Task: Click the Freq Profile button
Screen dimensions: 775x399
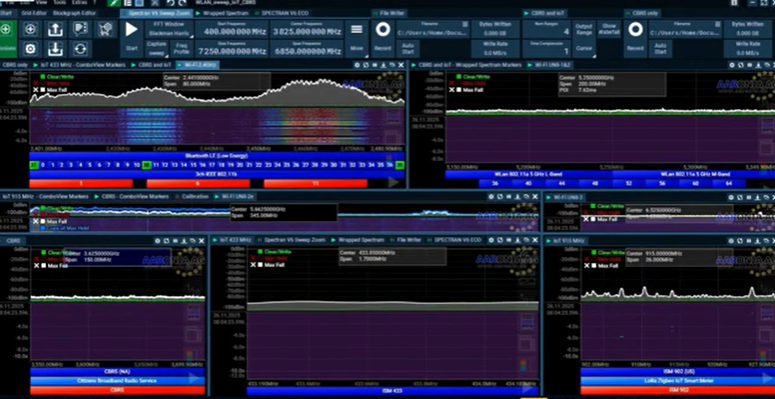Action: click(x=181, y=48)
